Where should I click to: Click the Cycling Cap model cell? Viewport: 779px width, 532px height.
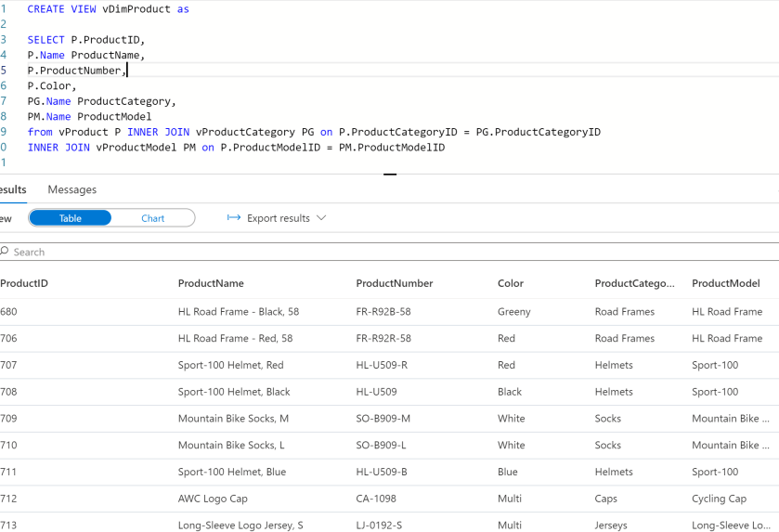click(x=719, y=499)
